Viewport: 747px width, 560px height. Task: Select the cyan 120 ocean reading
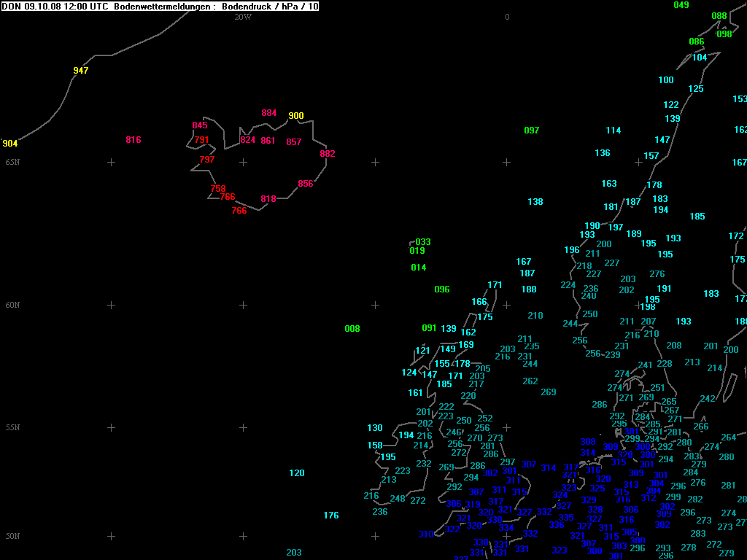point(297,473)
